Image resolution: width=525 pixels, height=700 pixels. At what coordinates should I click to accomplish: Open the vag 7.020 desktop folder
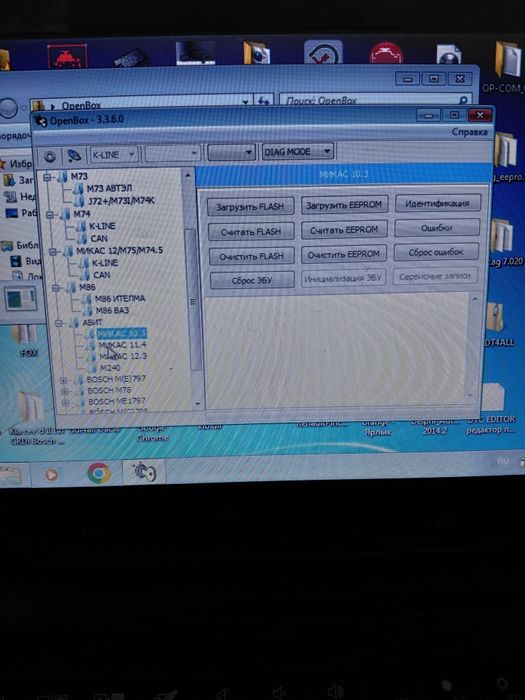click(x=505, y=242)
